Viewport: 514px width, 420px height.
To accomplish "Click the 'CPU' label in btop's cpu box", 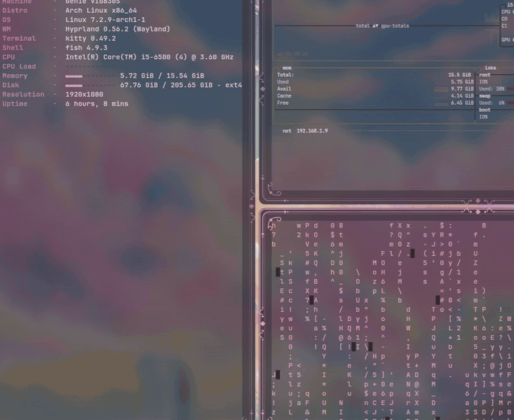I will (506, 12).
